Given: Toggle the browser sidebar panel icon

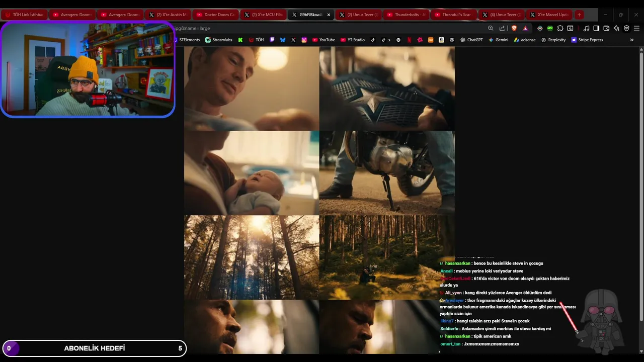Looking at the screenshot, I should (x=596, y=28).
